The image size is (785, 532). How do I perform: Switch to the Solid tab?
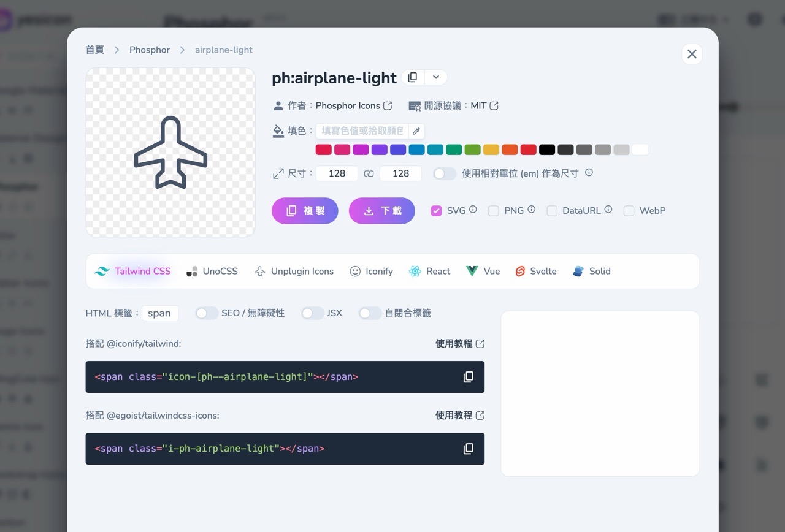pyautogui.click(x=591, y=272)
